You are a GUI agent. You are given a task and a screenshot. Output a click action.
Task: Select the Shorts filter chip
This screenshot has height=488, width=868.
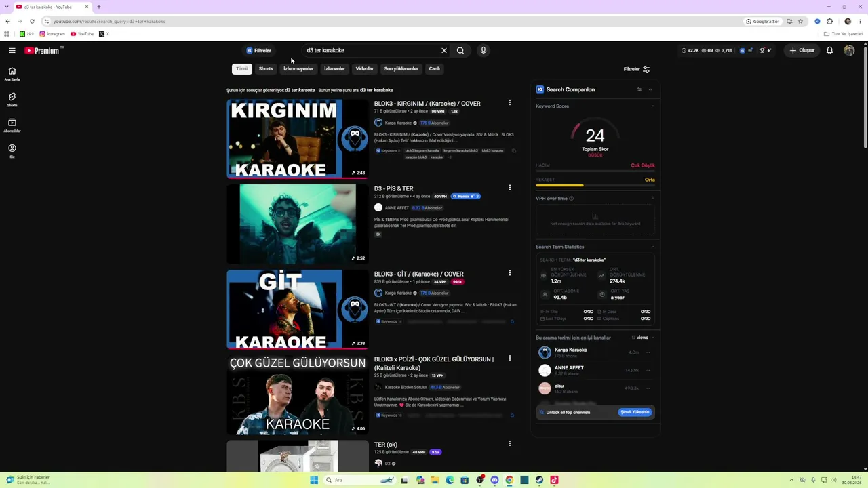click(266, 68)
